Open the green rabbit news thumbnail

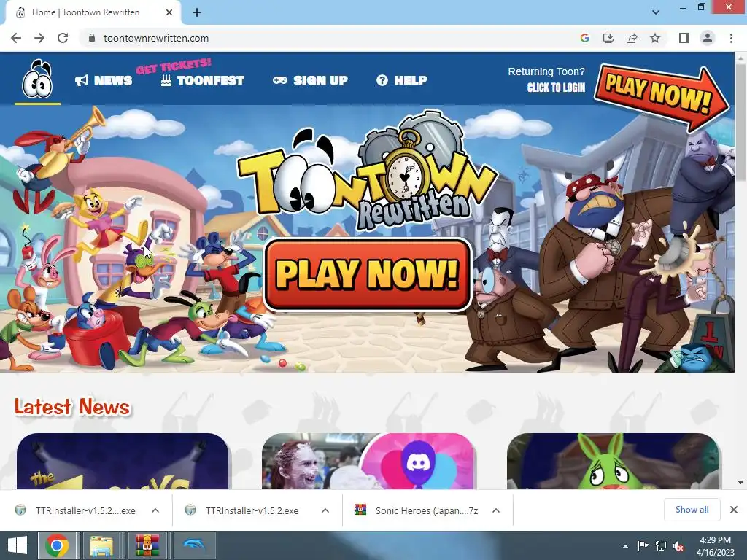tap(613, 461)
